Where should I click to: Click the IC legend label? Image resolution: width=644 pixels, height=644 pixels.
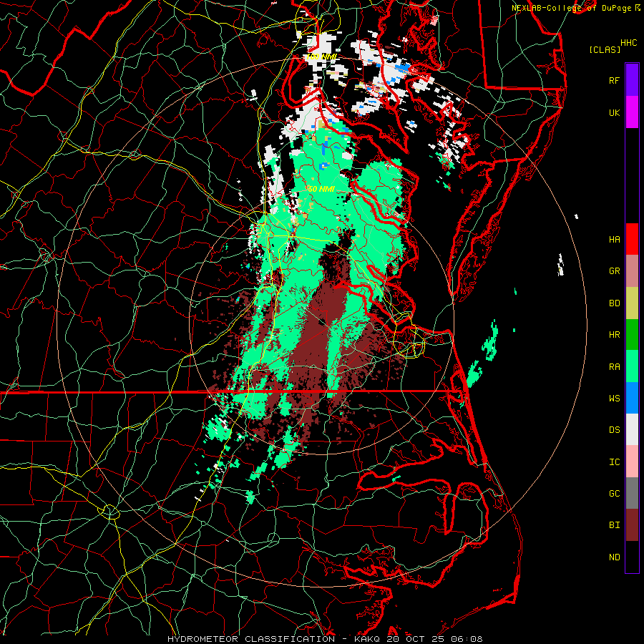[614, 462]
